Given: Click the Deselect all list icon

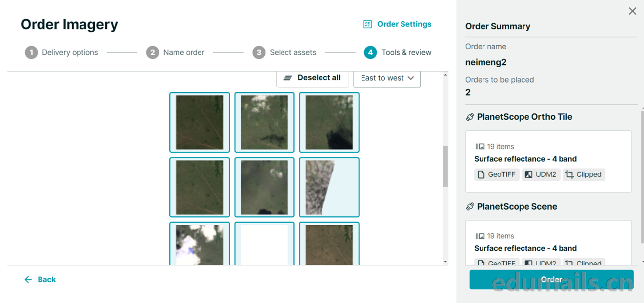Looking at the screenshot, I should point(288,78).
